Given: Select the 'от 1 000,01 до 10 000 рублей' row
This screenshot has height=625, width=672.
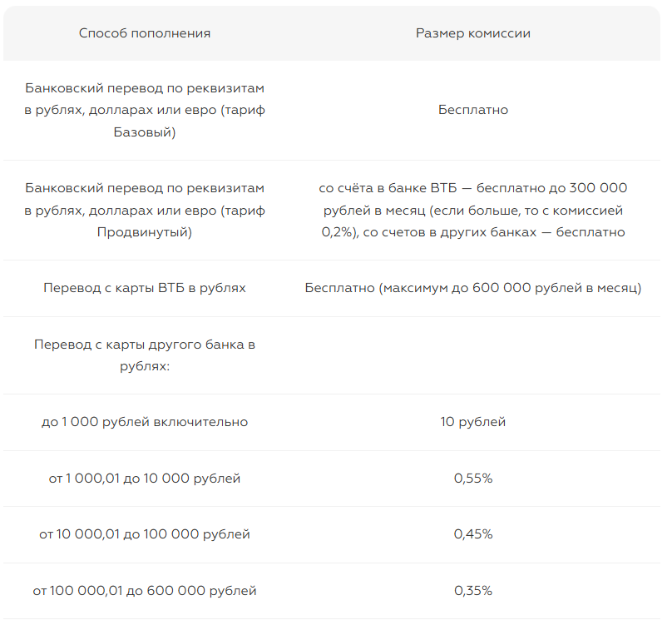Looking at the screenshot, I should pos(145,479).
